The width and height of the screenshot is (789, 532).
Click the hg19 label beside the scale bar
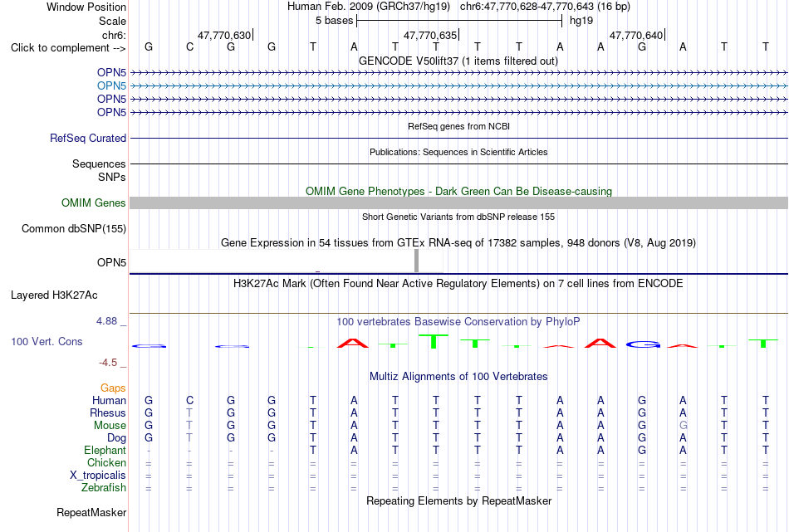tap(581, 21)
